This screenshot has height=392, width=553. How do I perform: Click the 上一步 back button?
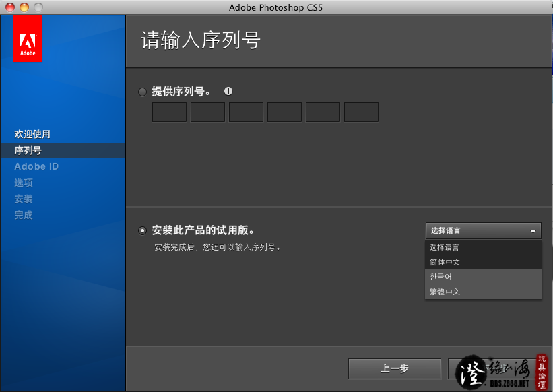coord(395,368)
